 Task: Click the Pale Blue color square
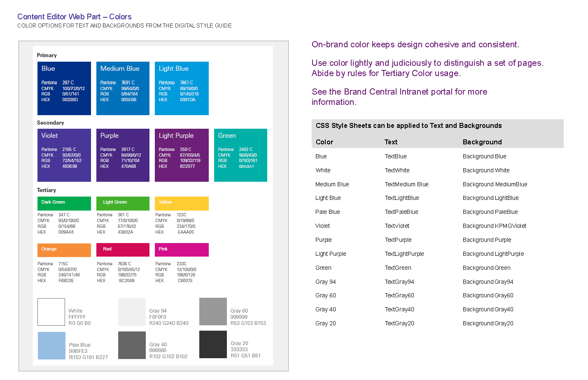(x=51, y=346)
